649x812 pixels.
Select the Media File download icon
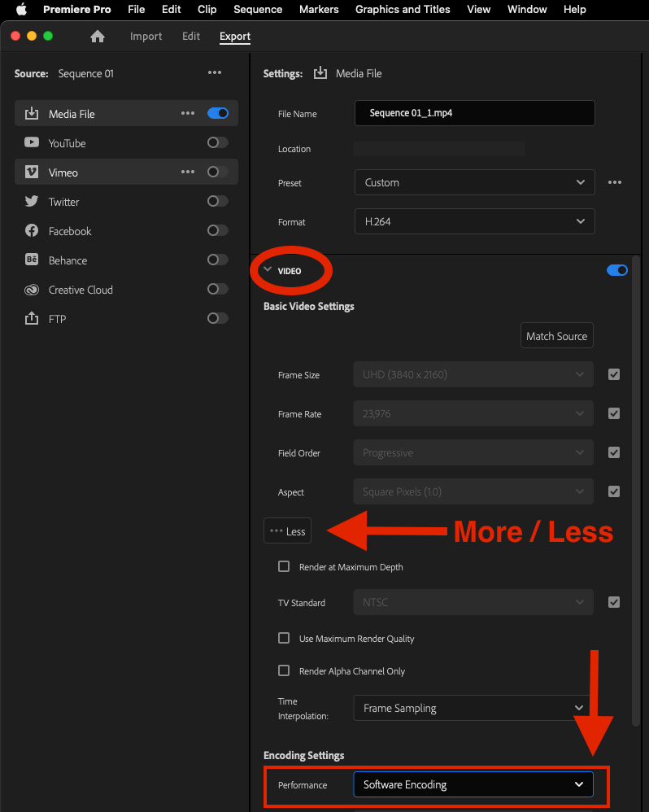32,113
